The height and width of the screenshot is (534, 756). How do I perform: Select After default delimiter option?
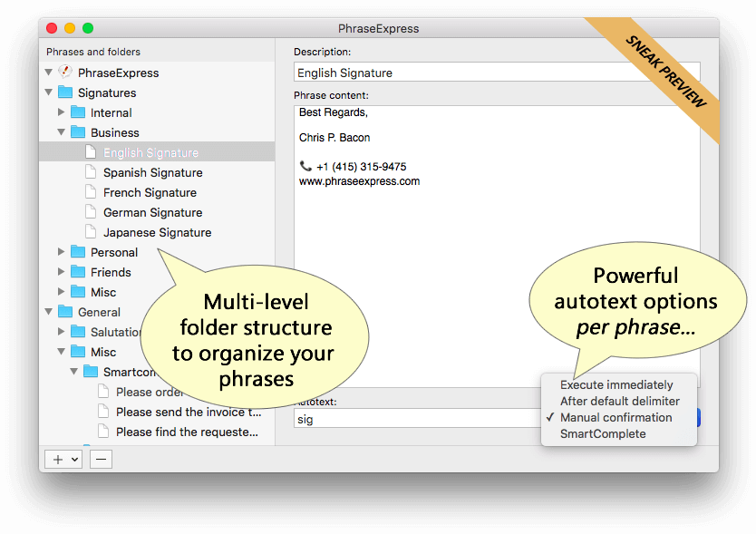coord(619,402)
